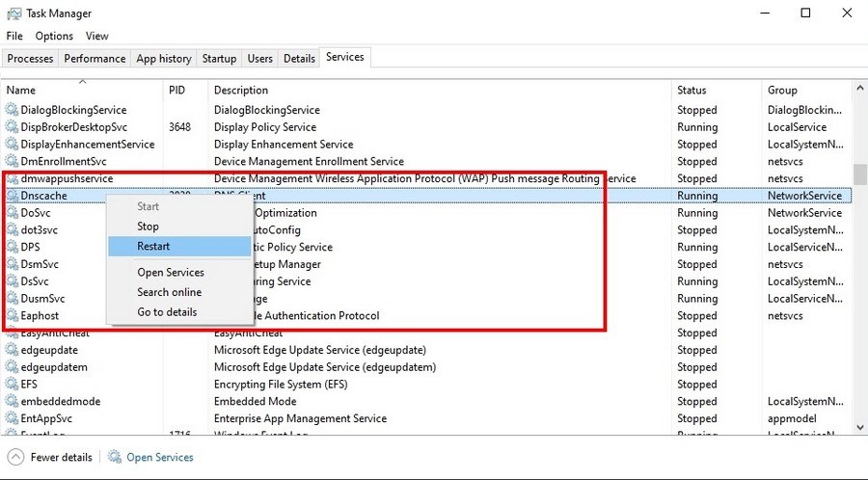Viewport: 868px width, 480px height.
Task: Switch to the App history tab
Action: [x=164, y=59]
